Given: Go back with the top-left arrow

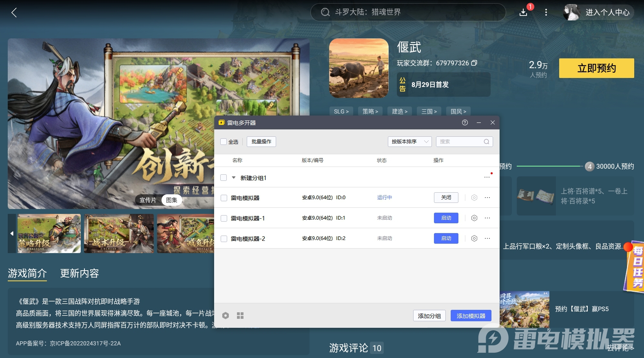Looking at the screenshot, I should click(x=14, y=13).
